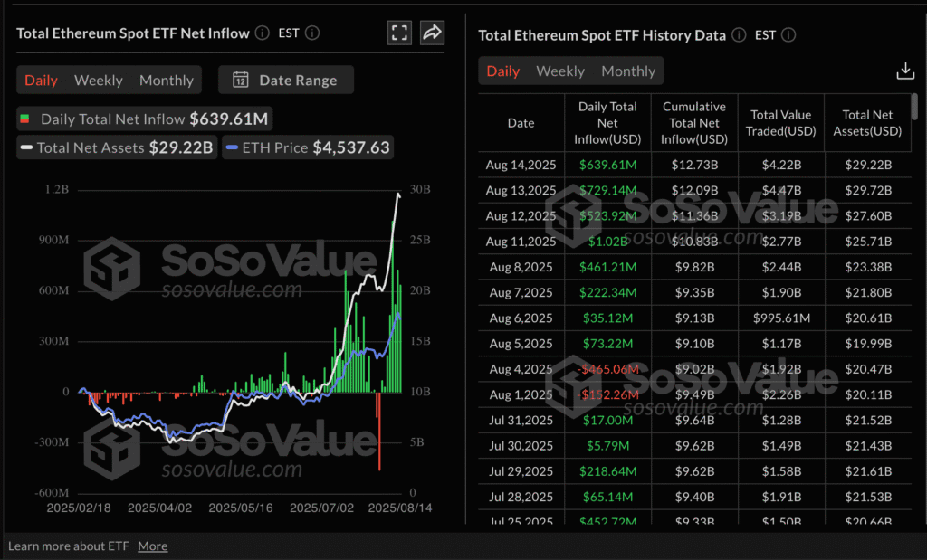Open the More link about ETF

[152, 546]
